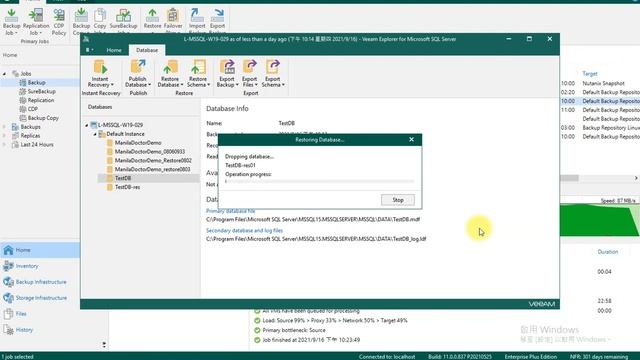This screenshot has width=640, height=360.
Task: Collapse the Default Instance node
Action: click(x=95, y=134)
